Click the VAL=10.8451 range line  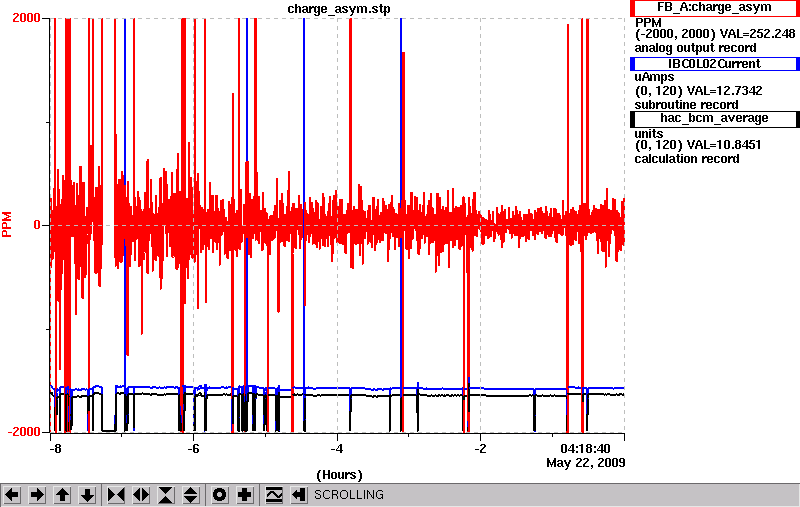click(698, 145)
